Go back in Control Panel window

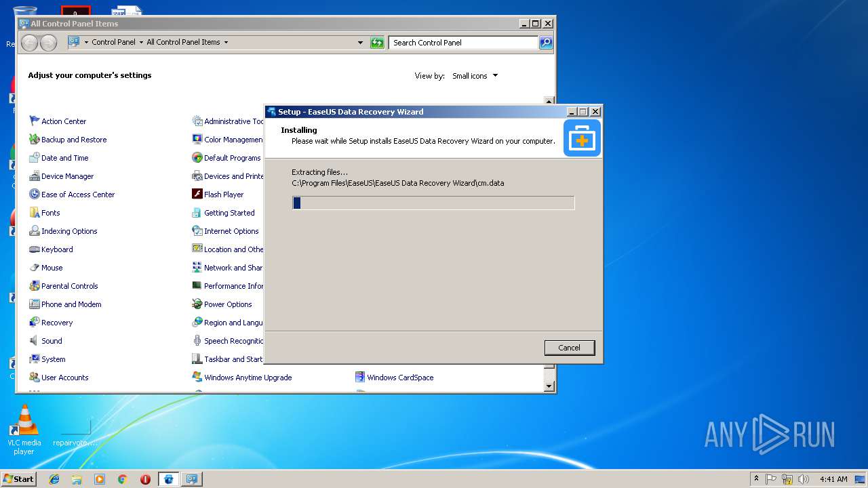click(x=29, y=43)
